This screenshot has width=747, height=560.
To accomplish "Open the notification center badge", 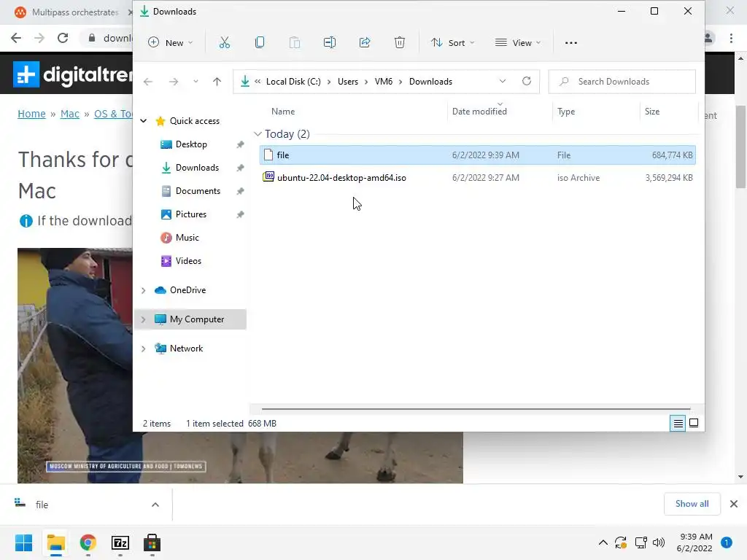I will [x=727, y=542].
